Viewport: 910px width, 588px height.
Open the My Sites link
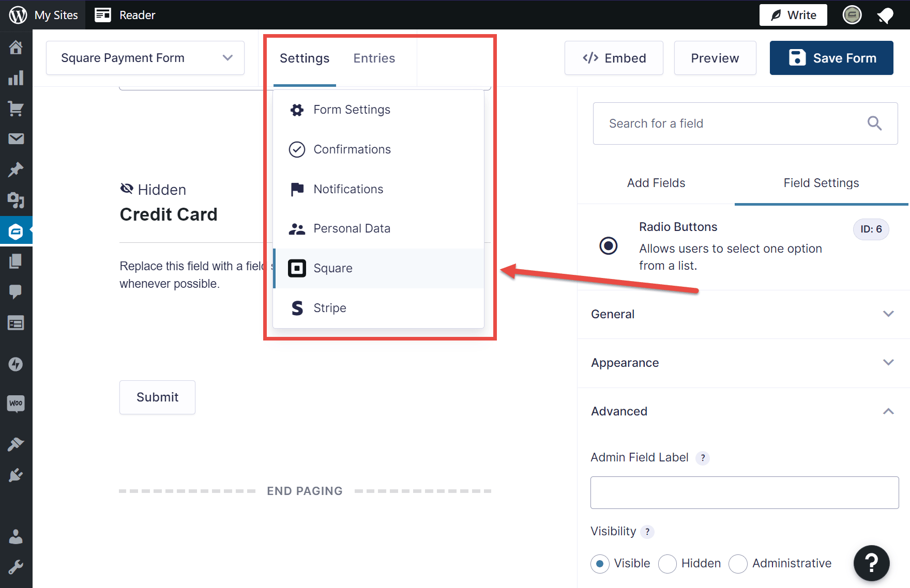[x=56, y=15]
